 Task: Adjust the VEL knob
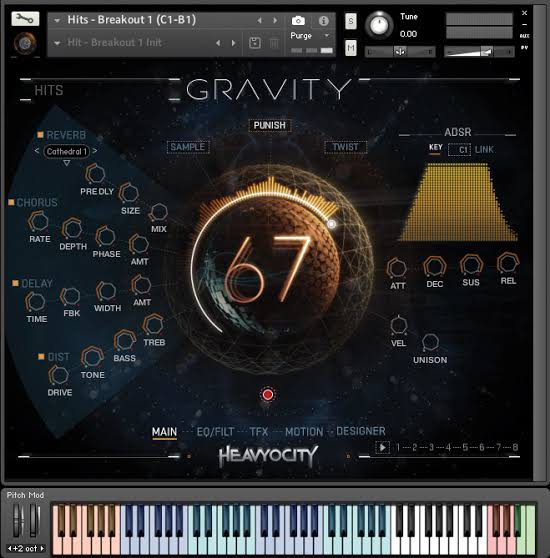coord(398,325)
